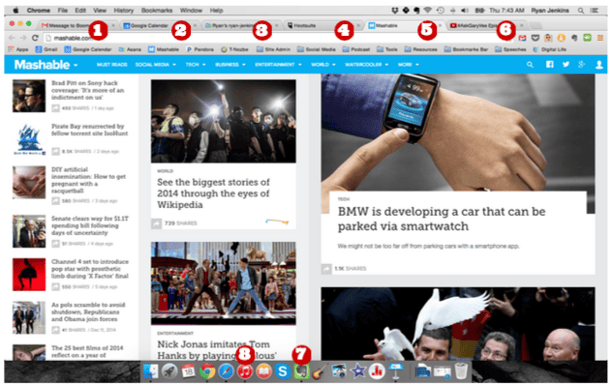Click the Must Reads navigation link
The image size is (611, 387).
(112, 65)
